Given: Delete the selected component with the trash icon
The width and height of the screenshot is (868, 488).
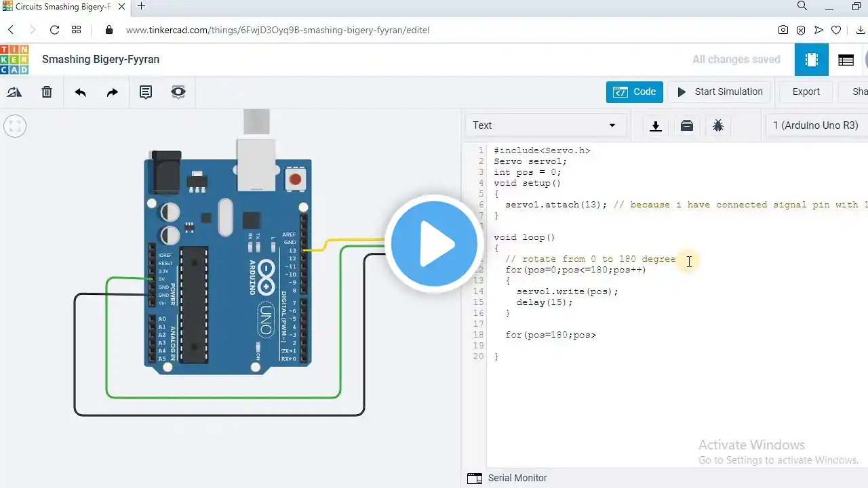Looking at the screenshot, I should click(47, 92).
